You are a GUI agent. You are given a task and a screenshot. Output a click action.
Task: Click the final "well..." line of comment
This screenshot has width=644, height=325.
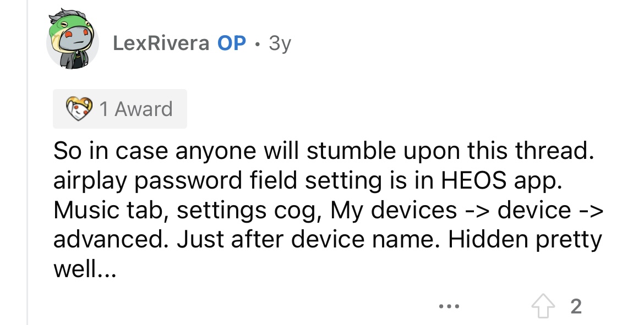[x=85, y=269]
